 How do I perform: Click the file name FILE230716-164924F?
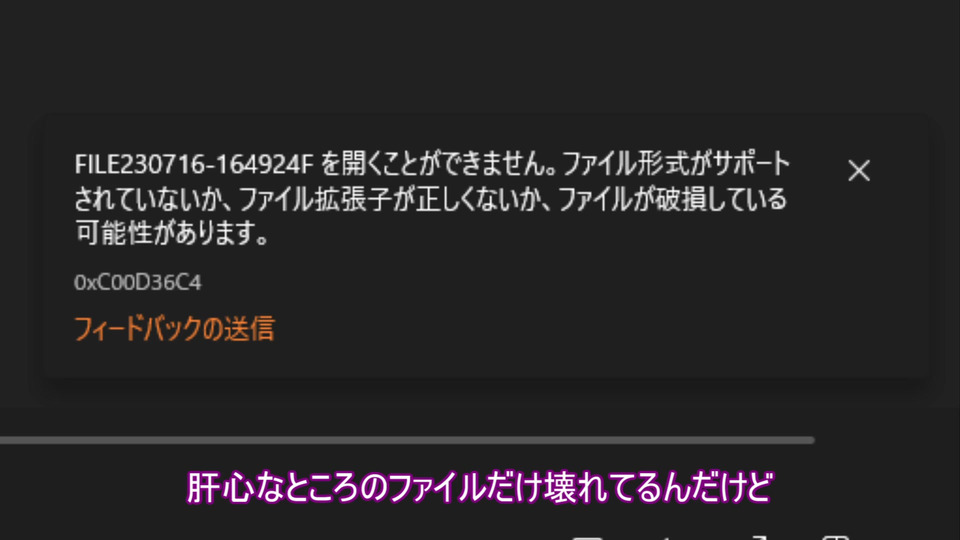[193, 164]
